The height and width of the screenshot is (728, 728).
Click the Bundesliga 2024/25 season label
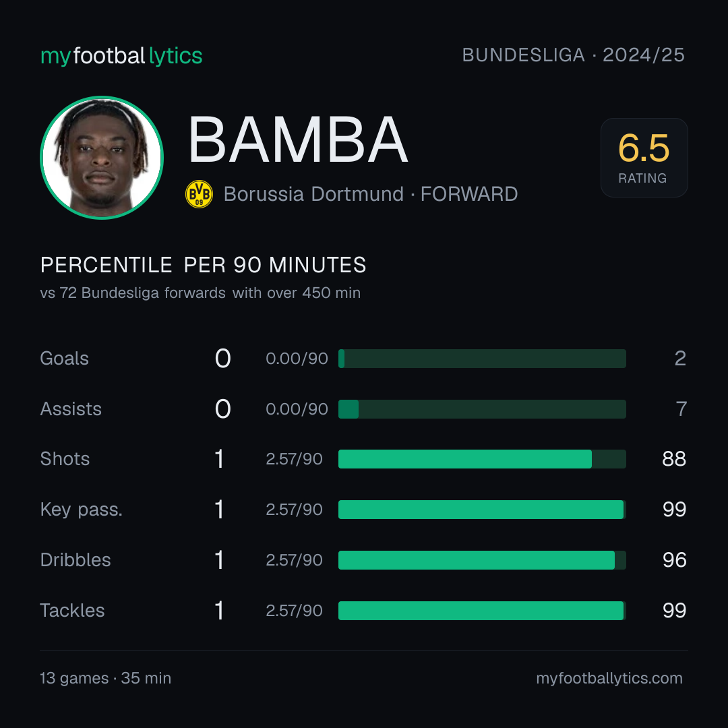(x=573, y=55)
